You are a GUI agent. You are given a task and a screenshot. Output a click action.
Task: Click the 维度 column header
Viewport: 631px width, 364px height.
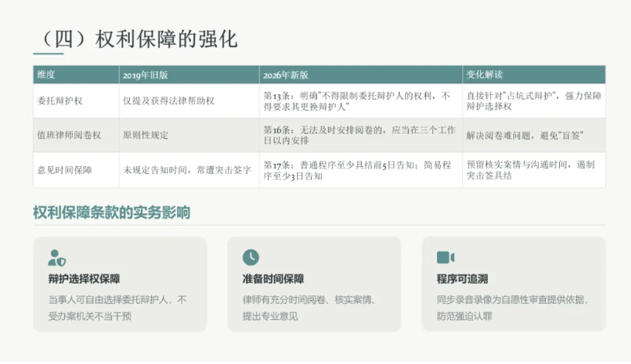point(76,75)
